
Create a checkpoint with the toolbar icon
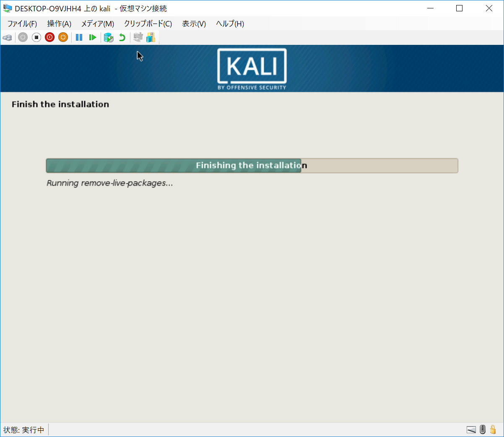pos(109,38)
